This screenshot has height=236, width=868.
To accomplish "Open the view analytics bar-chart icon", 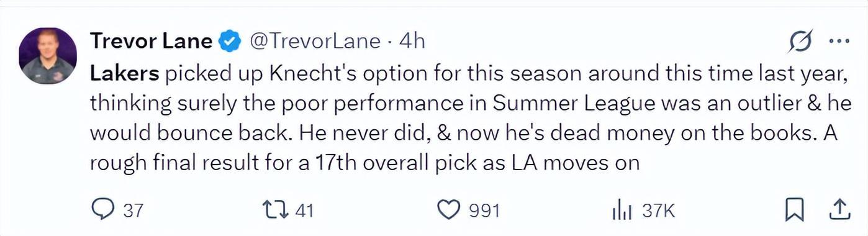I will tap(622, 211).
